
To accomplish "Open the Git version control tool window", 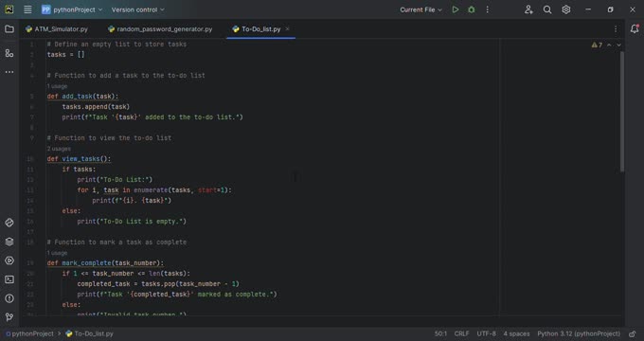I will 9,317.
